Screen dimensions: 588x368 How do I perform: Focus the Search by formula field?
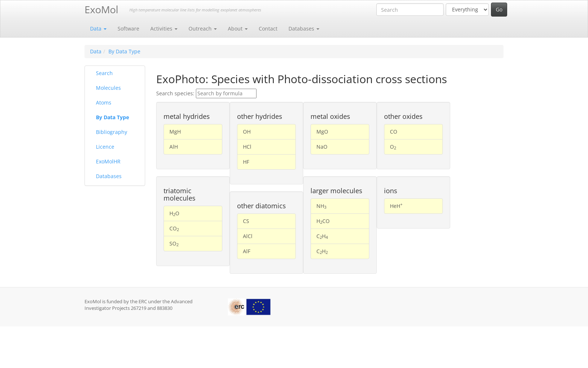coord(226,93)
